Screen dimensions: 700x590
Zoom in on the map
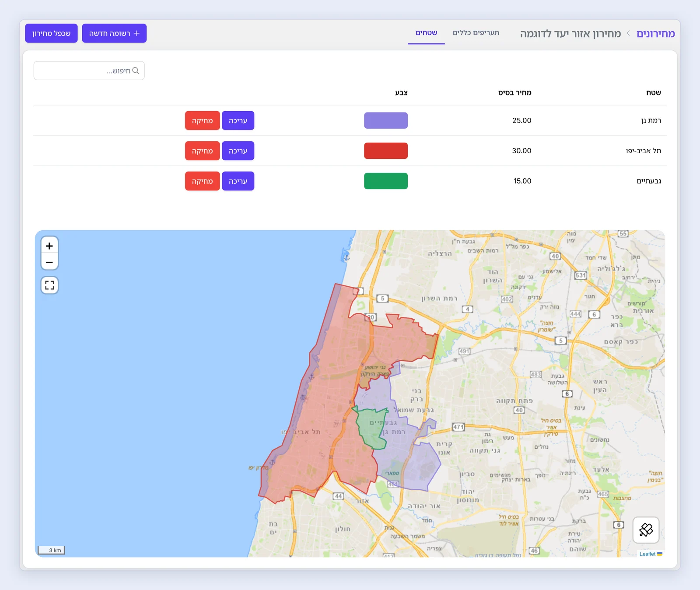coord(49,246)
